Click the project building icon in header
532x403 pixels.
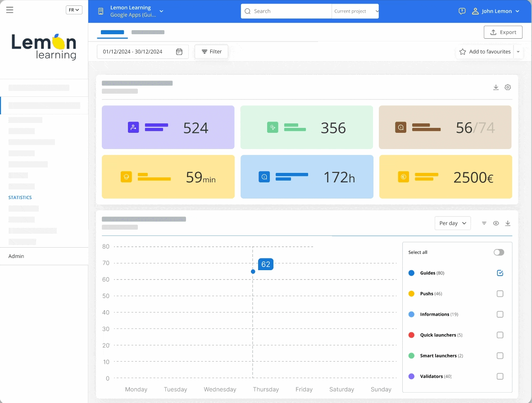[x=101, y=11]
